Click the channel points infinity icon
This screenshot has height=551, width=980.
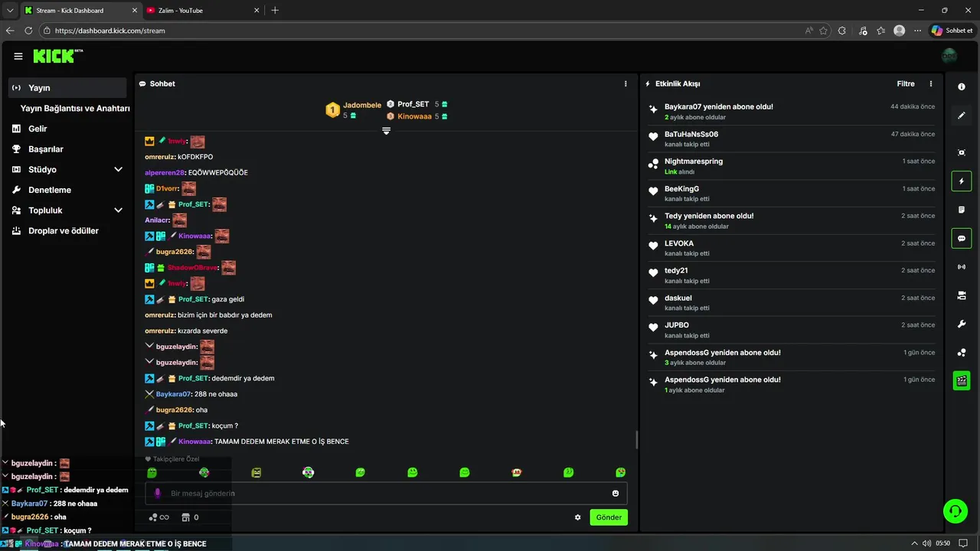pos(159,517)
